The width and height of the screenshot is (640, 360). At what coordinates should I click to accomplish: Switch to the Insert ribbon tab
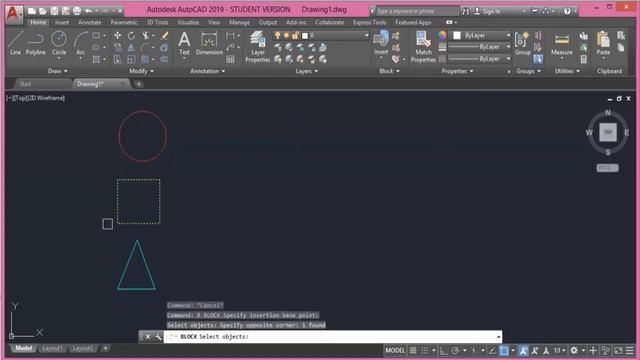62,22
